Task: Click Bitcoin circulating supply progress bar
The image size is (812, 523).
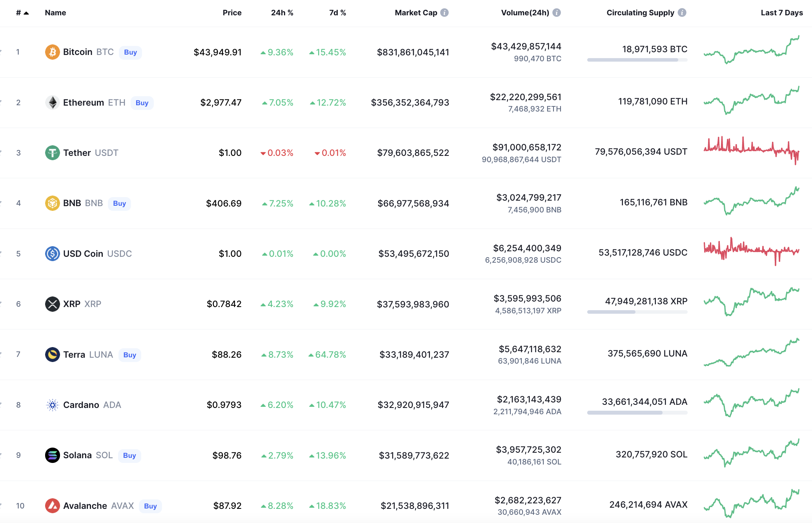Action: pyautogui.click(x=637, y=60)
